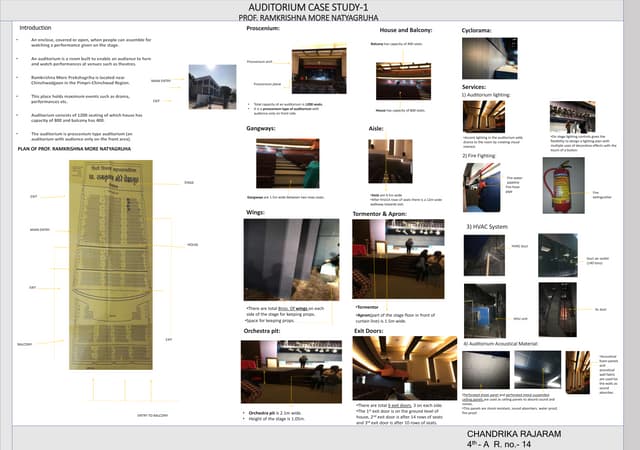This screenshot has height=450, width=640.
Task: Click the Services heading
Action: [473, 87]
